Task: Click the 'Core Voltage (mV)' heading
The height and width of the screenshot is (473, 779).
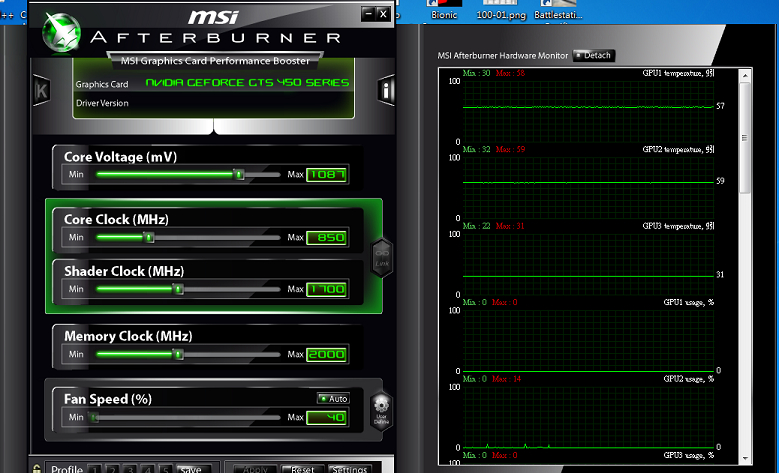Action: click(x=120, y=157)
